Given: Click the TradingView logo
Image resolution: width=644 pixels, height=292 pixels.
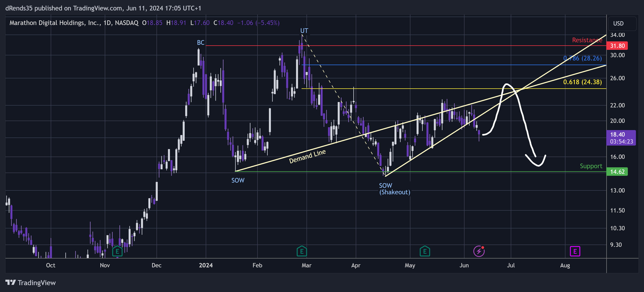Looking at the screenshot, I should coord(31,283).
